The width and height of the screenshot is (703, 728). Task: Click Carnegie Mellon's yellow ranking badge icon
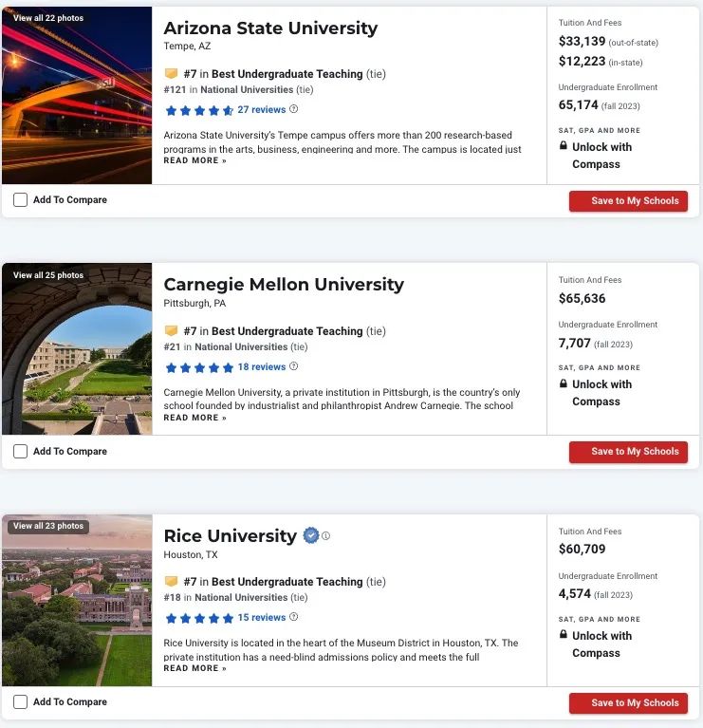point(171,330)
